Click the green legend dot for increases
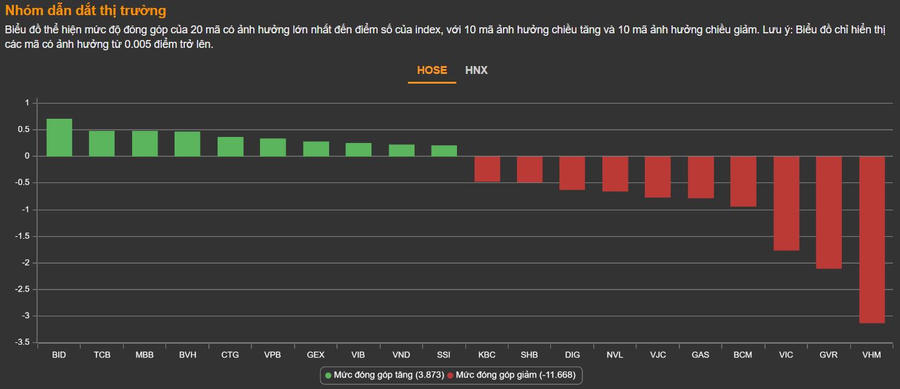The width and height of the screenshot is (900, 389). click(x=328, y=375)
